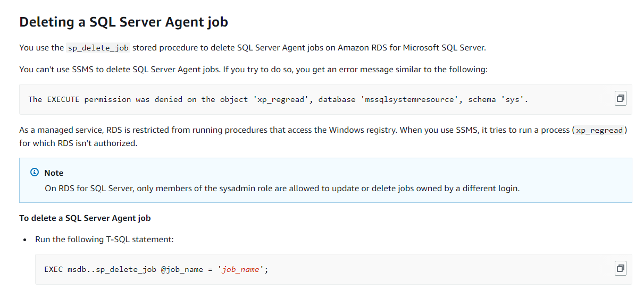Click the 'Note' label in the info box

[54, 173]
